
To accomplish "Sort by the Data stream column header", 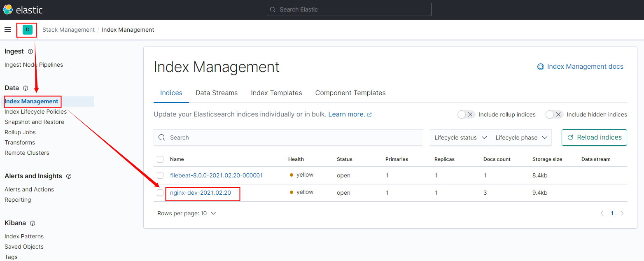I will click(x=596, y=159).
